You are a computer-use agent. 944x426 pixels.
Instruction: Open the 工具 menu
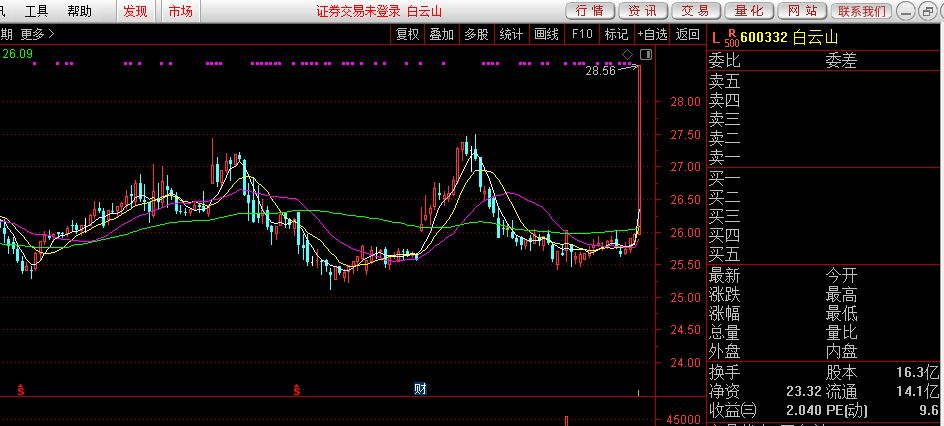coord(37,11)
